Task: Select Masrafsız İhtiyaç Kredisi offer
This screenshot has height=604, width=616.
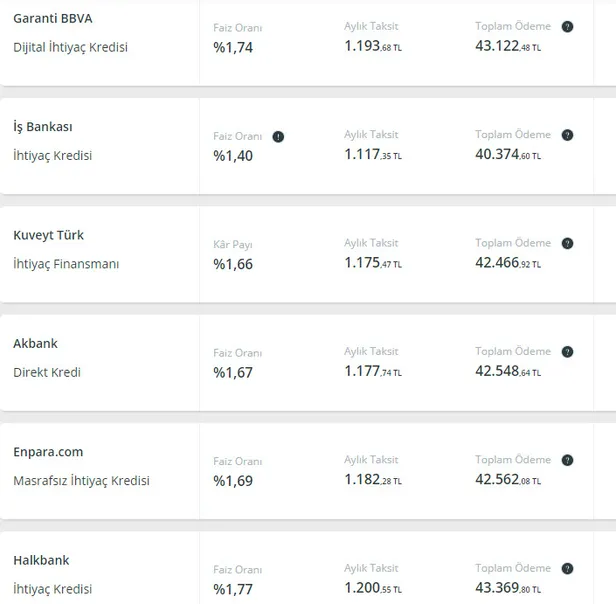Action: pos(82,481)
